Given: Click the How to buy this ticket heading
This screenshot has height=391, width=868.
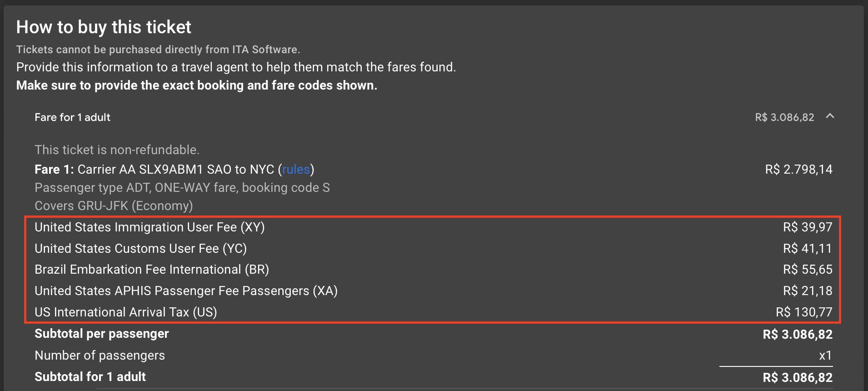Looking at the screenshot, I should click(104, 27).
